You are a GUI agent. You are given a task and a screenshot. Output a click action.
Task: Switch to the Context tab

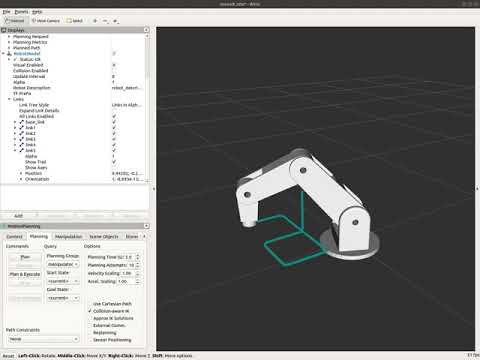click(14, 236)
